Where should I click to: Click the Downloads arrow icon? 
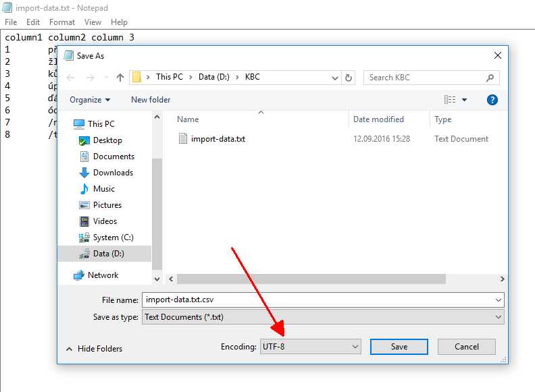(84, 173)
